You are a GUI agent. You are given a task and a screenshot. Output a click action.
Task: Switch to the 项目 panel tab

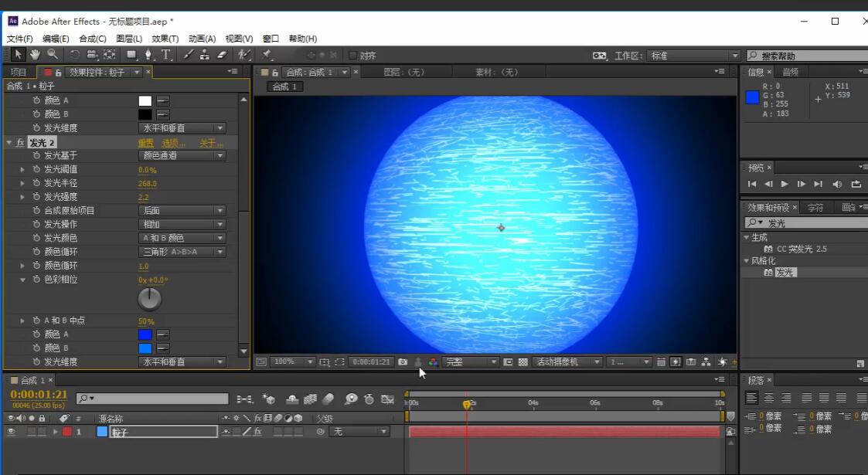tap(19, 72)
